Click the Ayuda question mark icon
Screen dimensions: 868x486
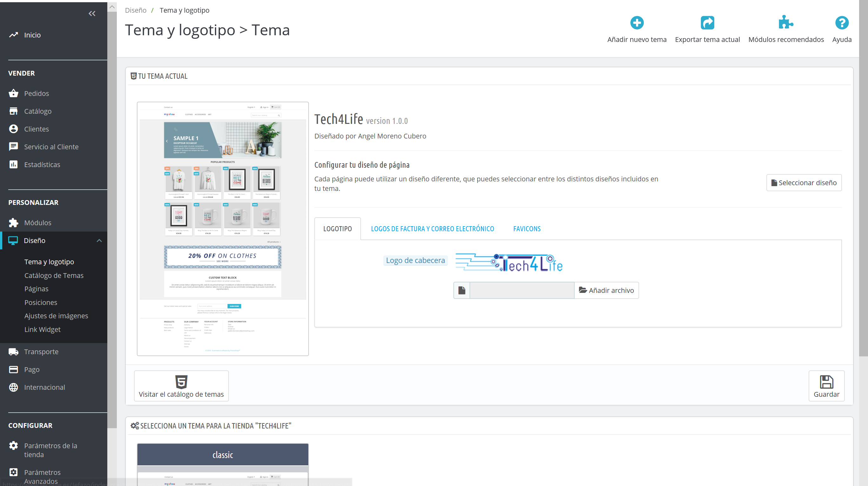coord(841,23)
